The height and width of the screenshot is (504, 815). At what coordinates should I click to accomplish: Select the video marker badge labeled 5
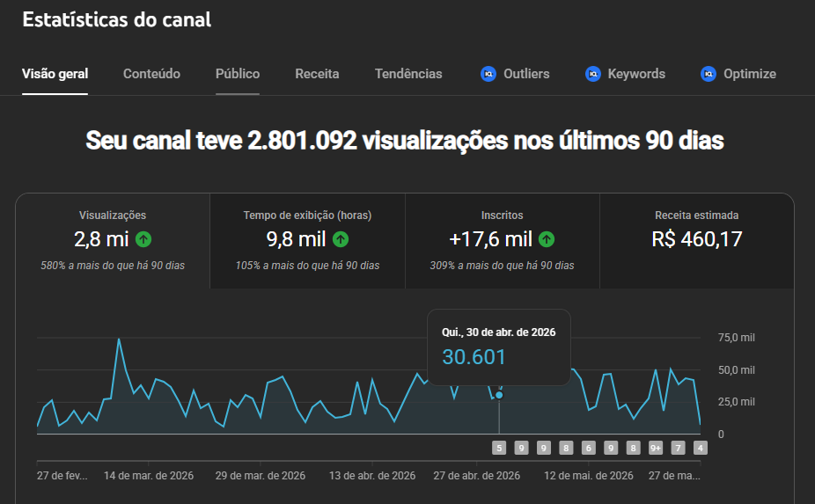click(x=499, y=448)
